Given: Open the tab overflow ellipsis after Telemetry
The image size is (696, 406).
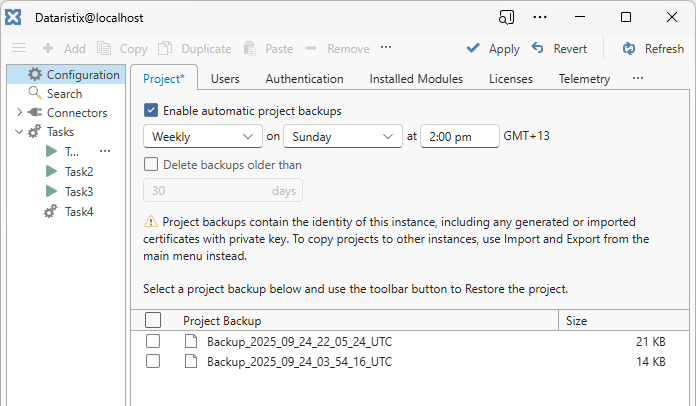Looking at the screenshot, I should coord(638,78).
